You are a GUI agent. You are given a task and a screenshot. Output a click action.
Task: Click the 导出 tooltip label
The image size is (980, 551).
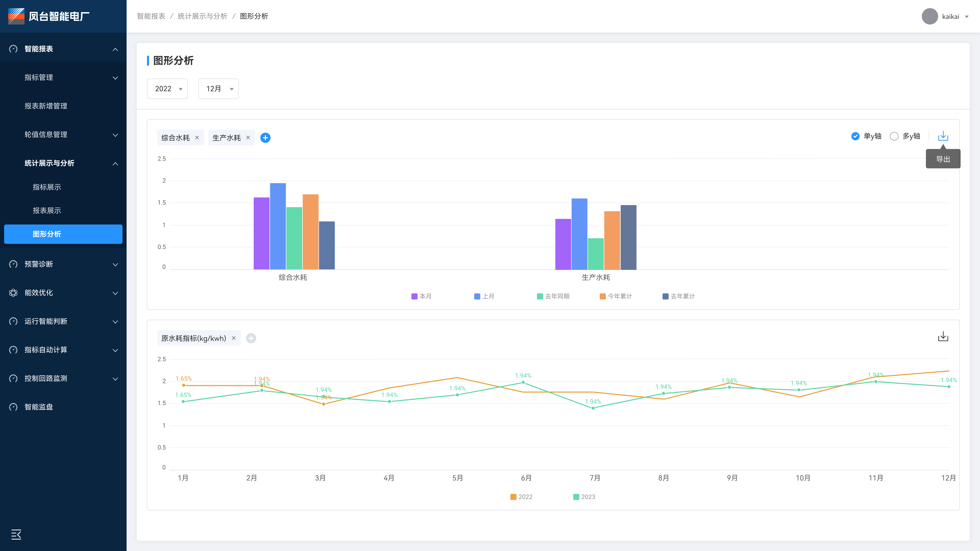[943, 159]
